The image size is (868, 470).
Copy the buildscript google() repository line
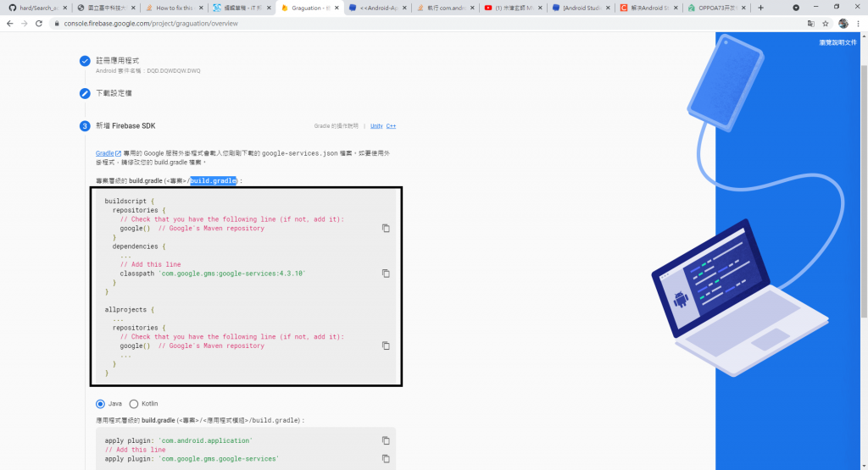pyautogui.click(x=386, y=229)
